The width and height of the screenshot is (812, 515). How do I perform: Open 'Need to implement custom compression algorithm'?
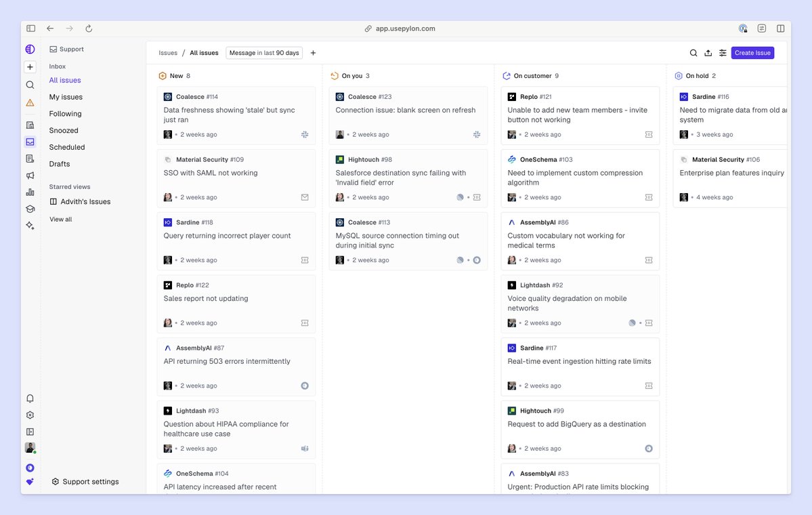(x=580, y=178)
